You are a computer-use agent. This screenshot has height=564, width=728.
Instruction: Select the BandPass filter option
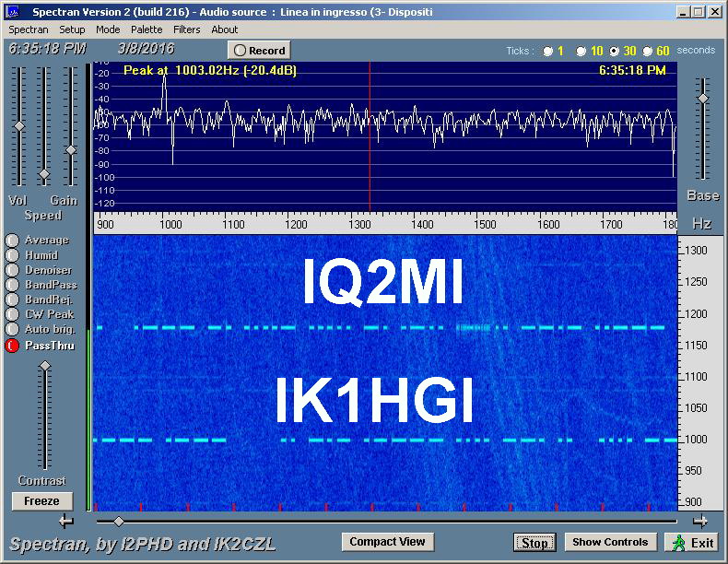pyautogui.click(x=12, y=286)
